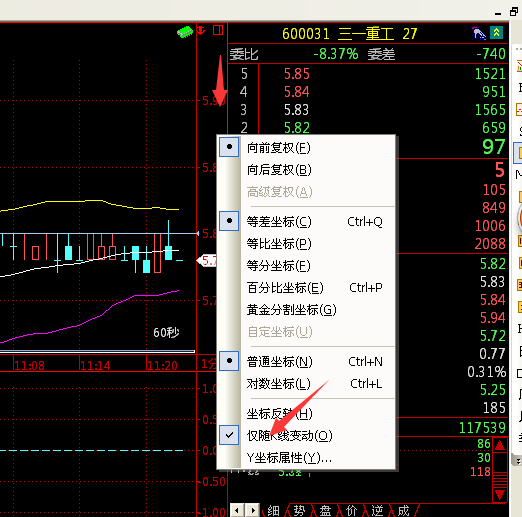Click the red split-panel icon
522x517 pixels.
coord(218,30)
